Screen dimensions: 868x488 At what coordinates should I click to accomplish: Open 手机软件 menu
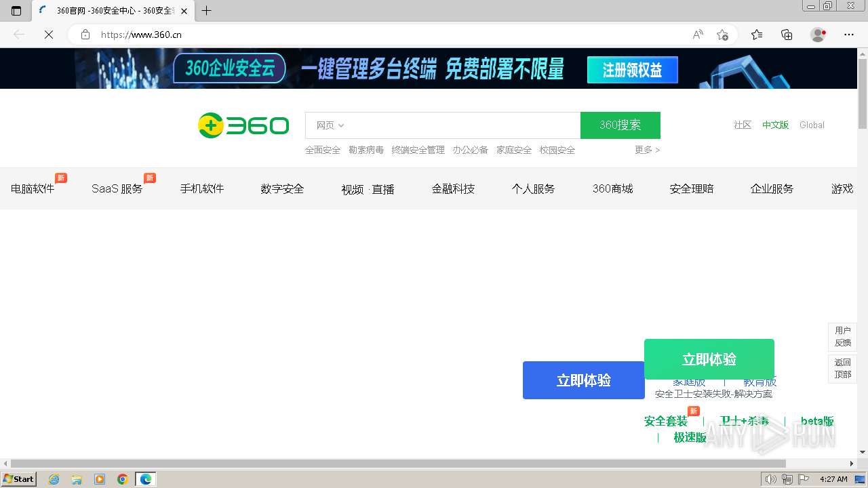[201, 189]
